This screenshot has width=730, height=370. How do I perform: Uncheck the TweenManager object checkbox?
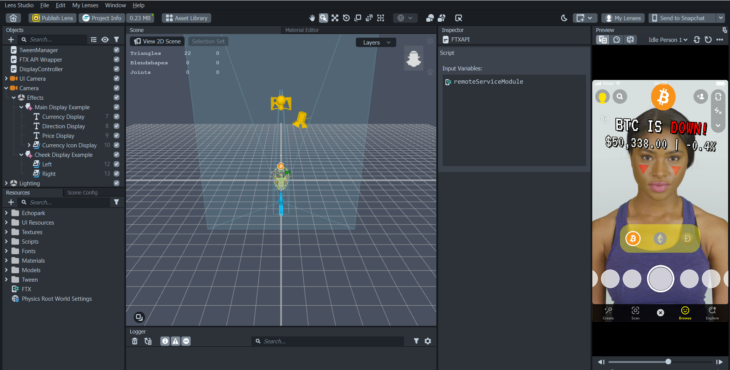[x=116, y=50]
